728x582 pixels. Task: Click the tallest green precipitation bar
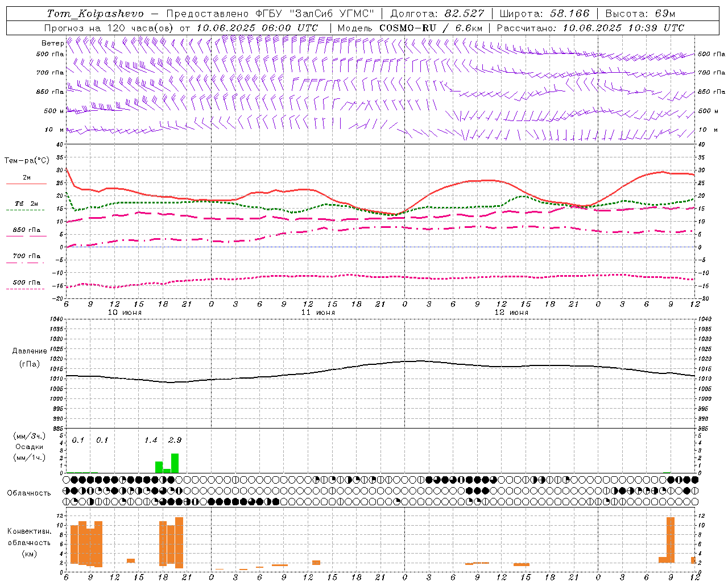[x=175, y=463]
